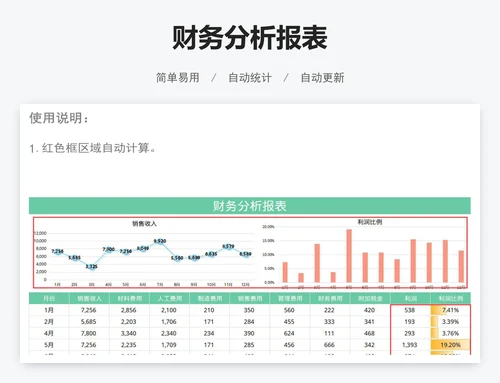Select the 2,340 labor cost cell

[x=169, y=333]
